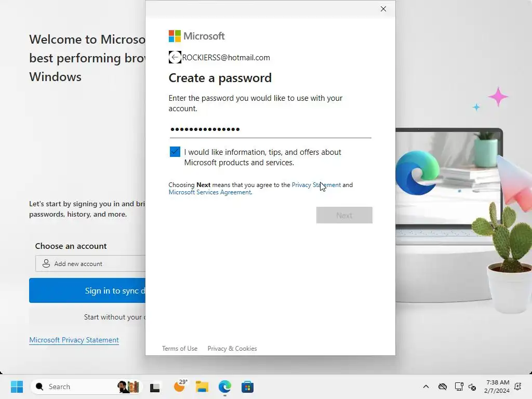Click the muted volume tray icon
Viewport: 532px width, 399px height.
click(472, 387)
